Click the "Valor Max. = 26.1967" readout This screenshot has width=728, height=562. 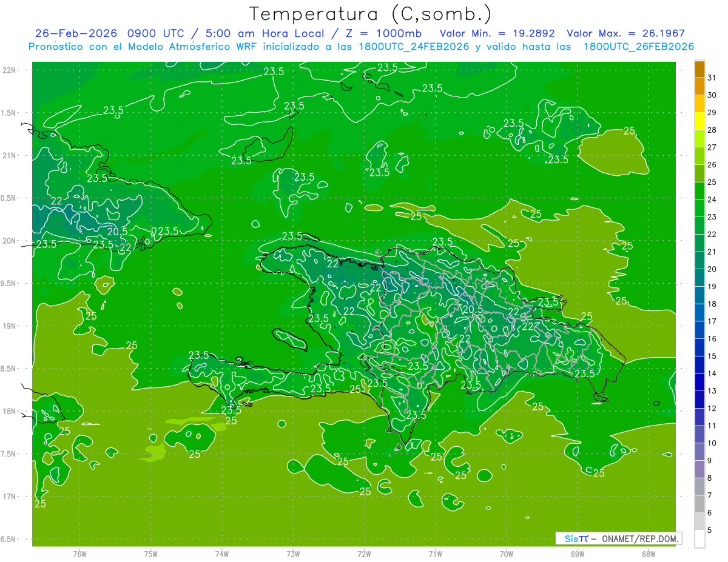pos(625,33)
